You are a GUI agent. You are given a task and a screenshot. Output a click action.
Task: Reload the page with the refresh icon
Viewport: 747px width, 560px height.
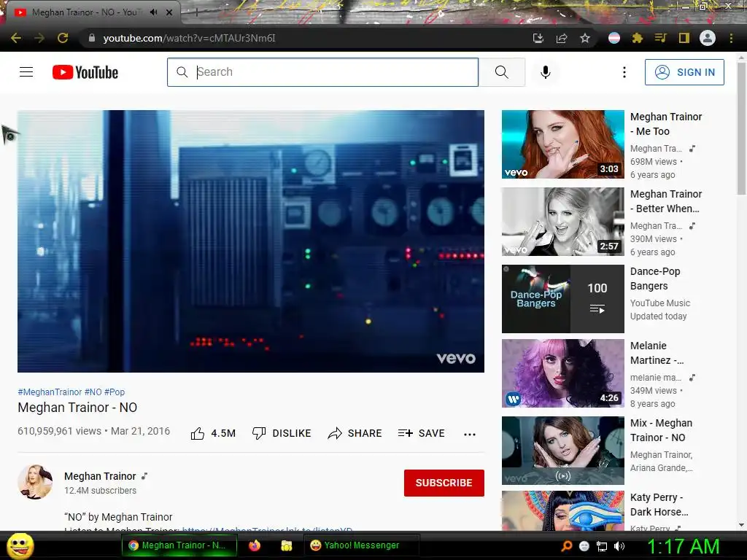click(63, 38)
